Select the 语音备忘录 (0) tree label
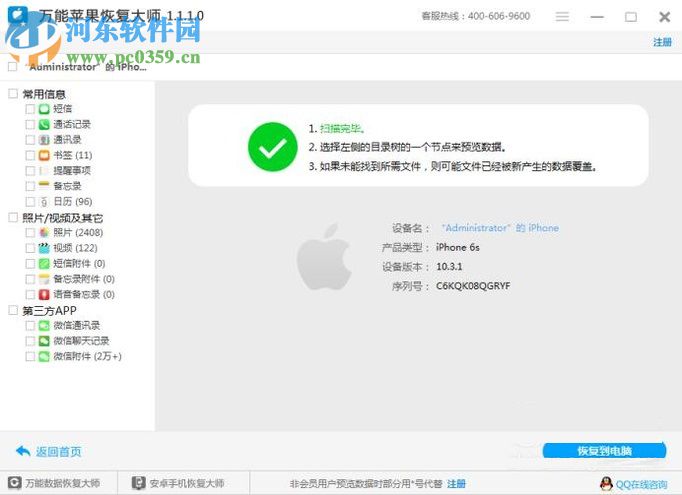682x495 pixels. (84, 294)
